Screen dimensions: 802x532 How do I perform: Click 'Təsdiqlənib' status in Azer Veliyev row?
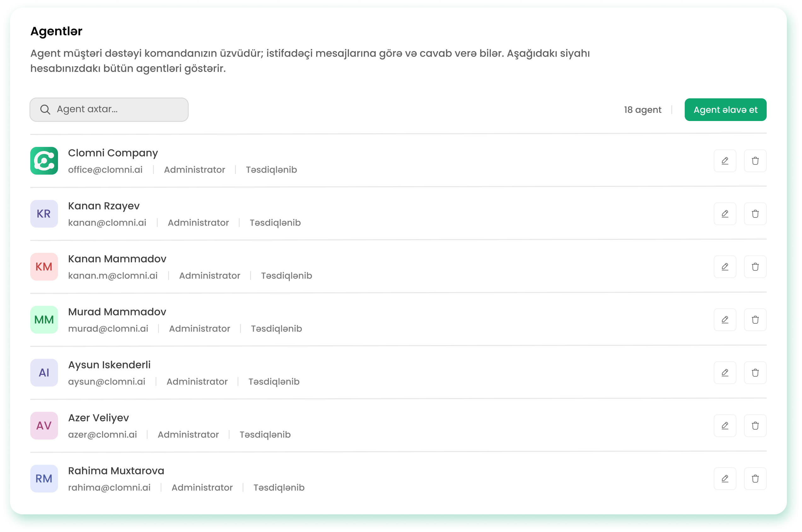(265, 434)
